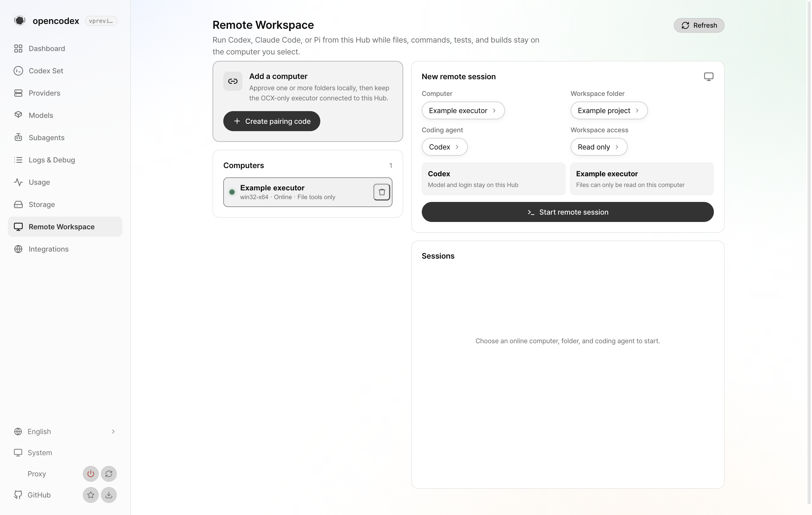Click the Providers server icon
Image resolution: width=812 pixels, height=515 pixels.
point(18,93)
